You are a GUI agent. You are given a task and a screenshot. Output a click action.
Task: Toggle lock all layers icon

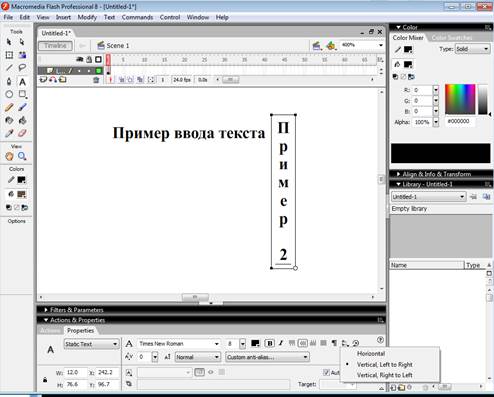click(89, 60)
